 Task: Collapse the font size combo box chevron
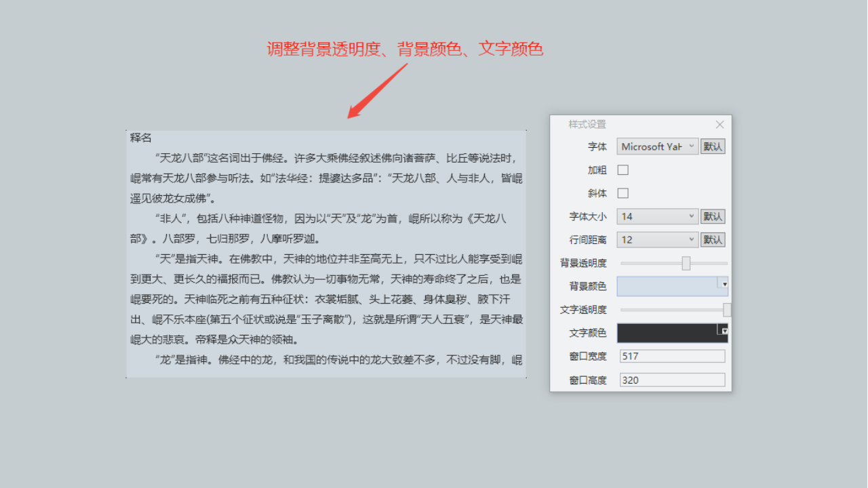(690, 216)
